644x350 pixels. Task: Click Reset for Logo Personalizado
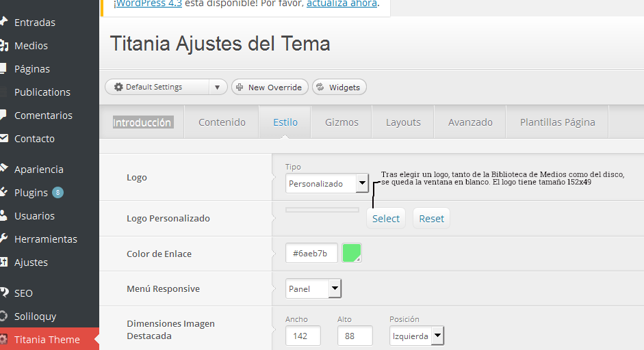[x=431, y=219]
